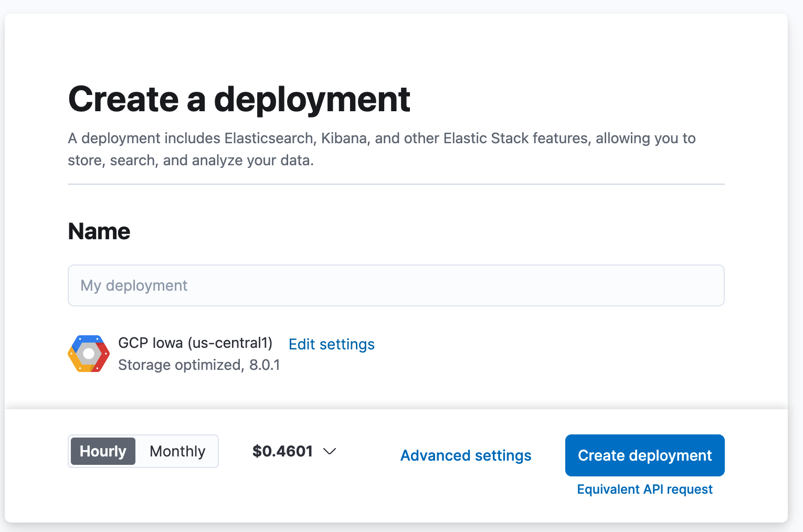Open the Edit settings link
803x532 pixels.
coord(332,344)
